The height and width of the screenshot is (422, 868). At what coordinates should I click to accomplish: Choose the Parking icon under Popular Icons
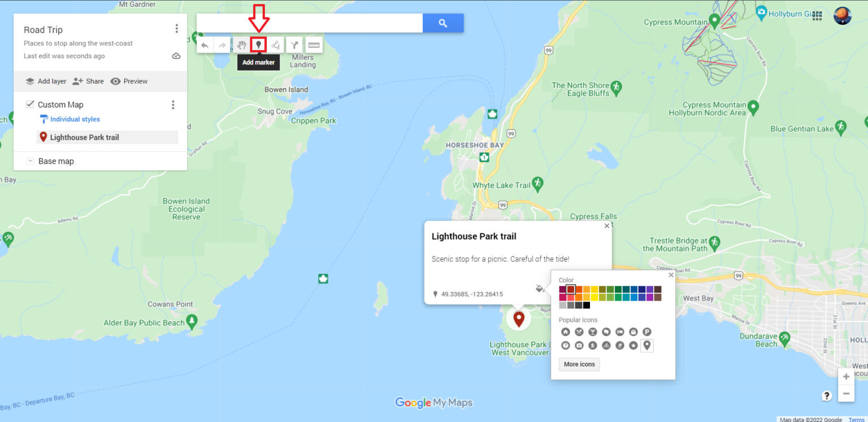(646, 332)
